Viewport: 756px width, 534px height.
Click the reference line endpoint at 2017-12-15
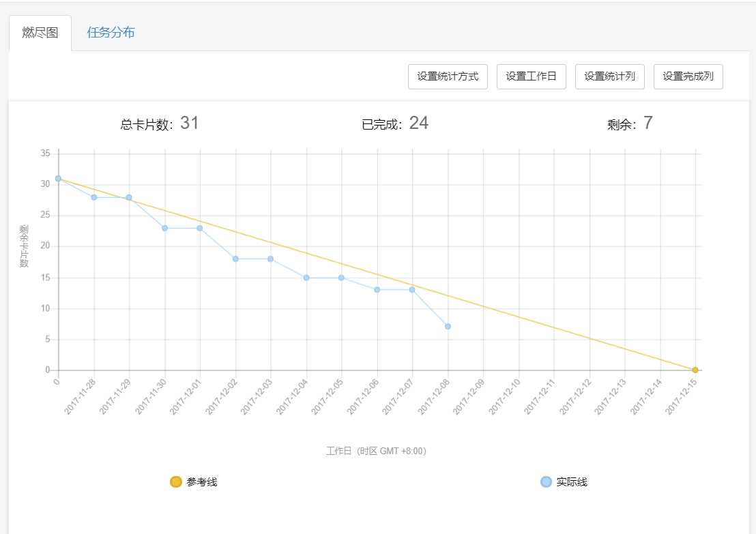[x=695, y=370]
